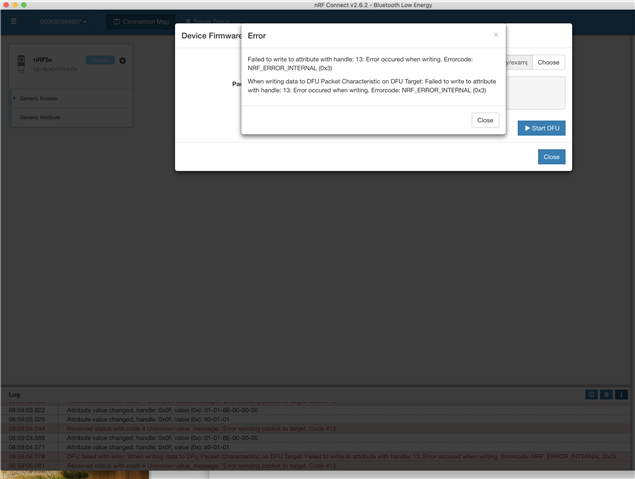Screen dimensions: 635x479
Task: Click last log panel toolbar icon
Action: (x=621, y=395)
